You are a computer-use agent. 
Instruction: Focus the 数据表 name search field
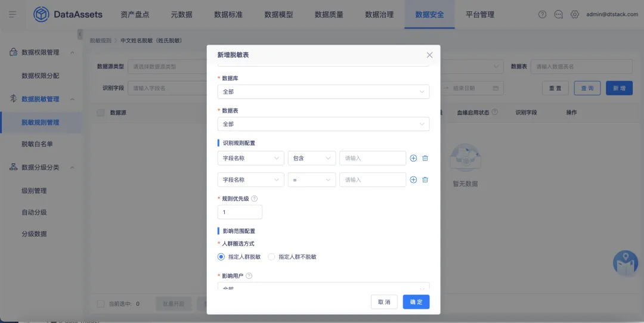(x=581, y=67)
